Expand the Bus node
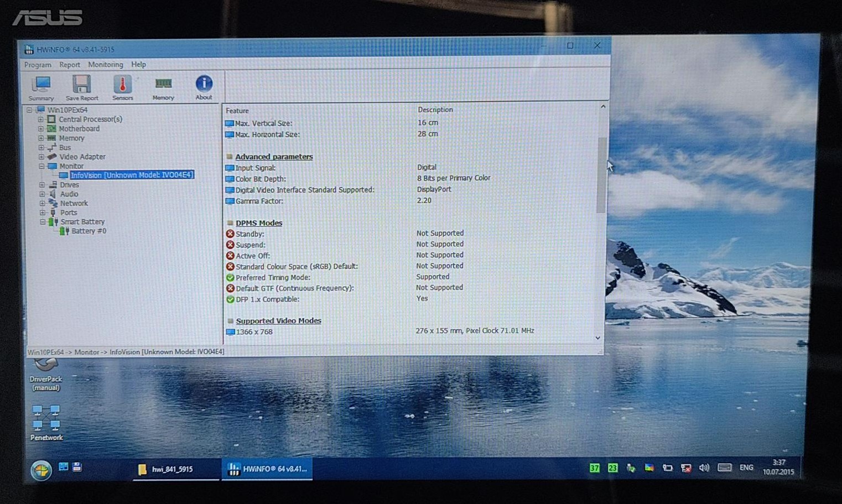 [x=41, y=148]
